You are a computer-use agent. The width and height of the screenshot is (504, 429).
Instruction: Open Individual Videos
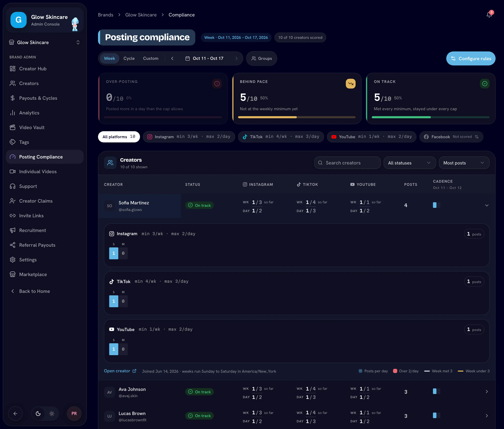point(45,171)
